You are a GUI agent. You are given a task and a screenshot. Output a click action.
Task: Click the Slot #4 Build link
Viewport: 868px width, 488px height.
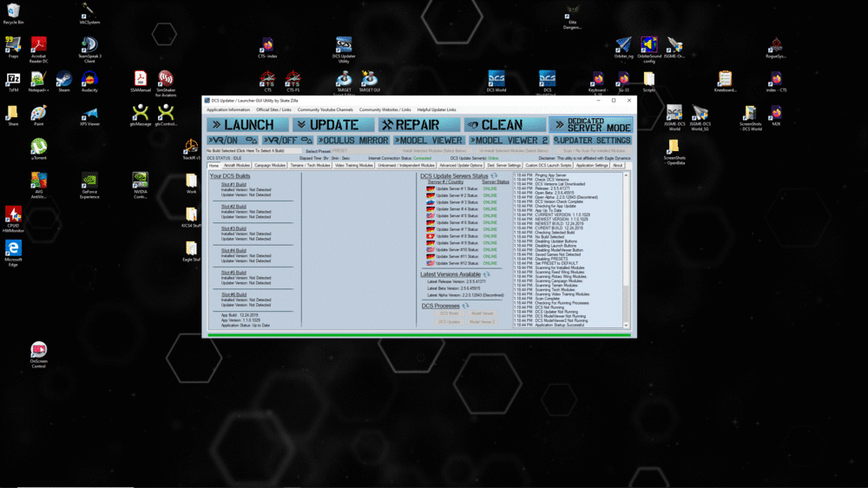[x=233, y=251]
